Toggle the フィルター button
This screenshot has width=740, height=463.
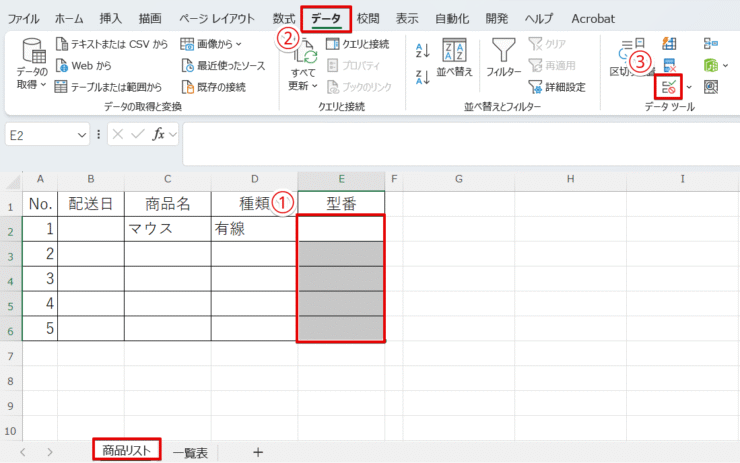click(504, 58)
